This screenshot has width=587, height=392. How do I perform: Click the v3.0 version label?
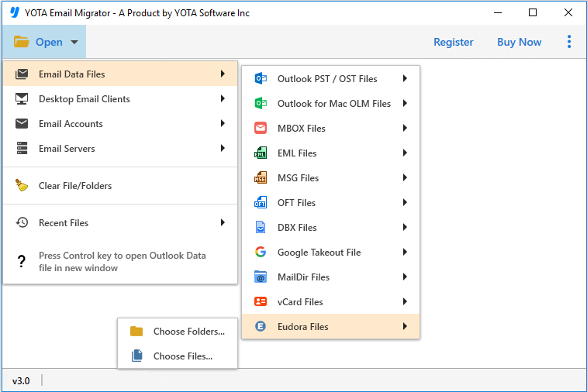click(21, 381)
